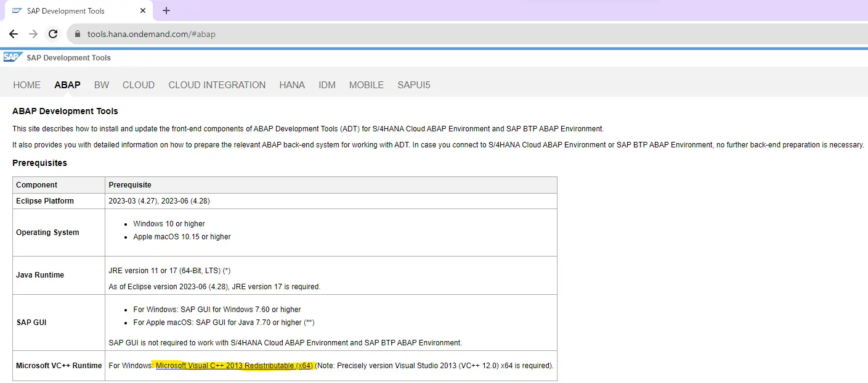Select the ABAP navigation item
Viewport: 868px width, 383px height.
coord(67,85)
